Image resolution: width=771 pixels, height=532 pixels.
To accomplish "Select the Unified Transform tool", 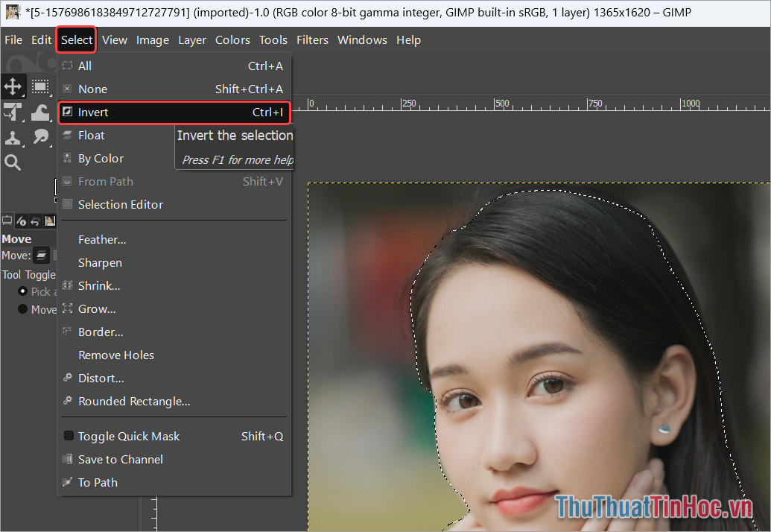I will [x=13, y=112].
